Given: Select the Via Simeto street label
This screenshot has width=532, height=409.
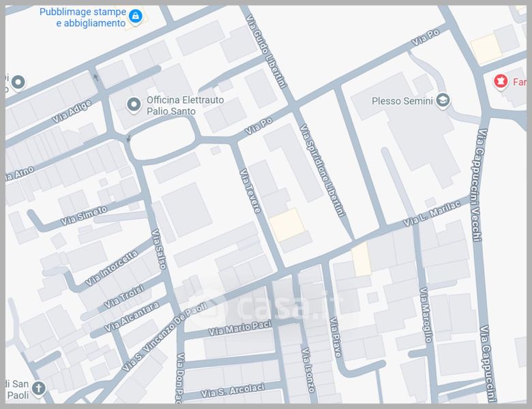Looking at the screenshot, I should click(84, 216).
